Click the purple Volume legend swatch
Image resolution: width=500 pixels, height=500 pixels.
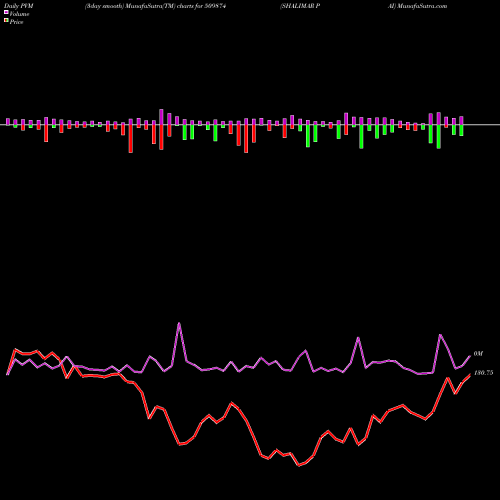tap(6, 13)
